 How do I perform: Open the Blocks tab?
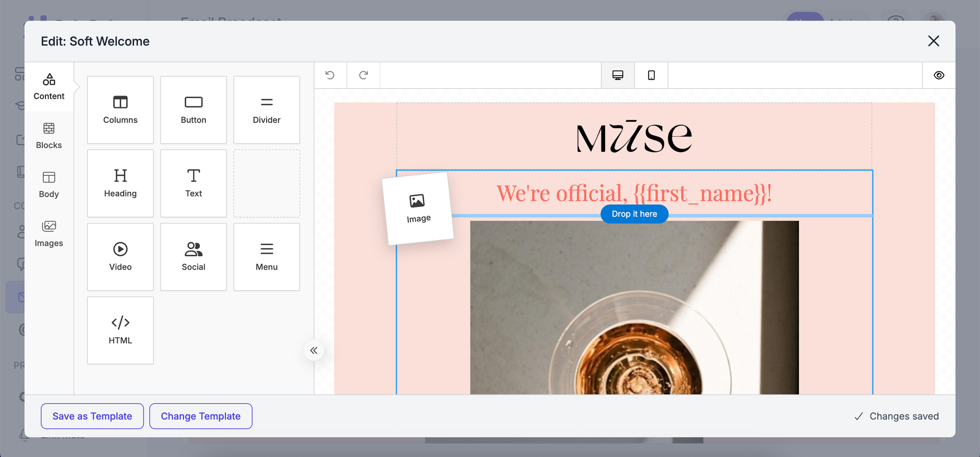[49, 136]
